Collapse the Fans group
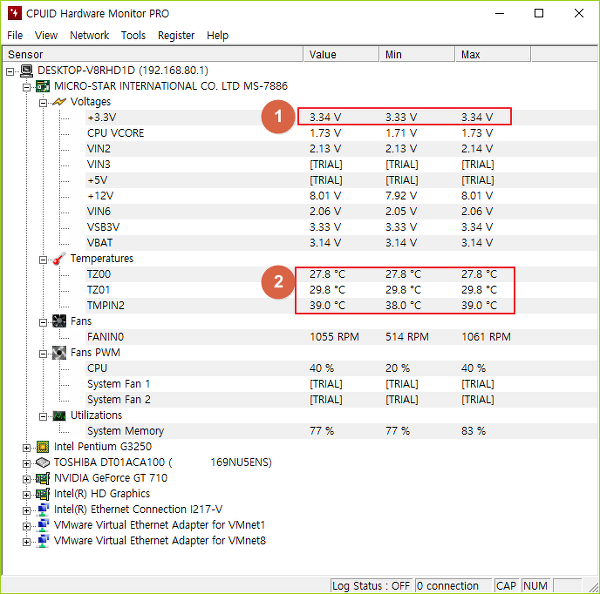Image resolution: width=600 pixels, height=594 pixels. coord(43,323)
